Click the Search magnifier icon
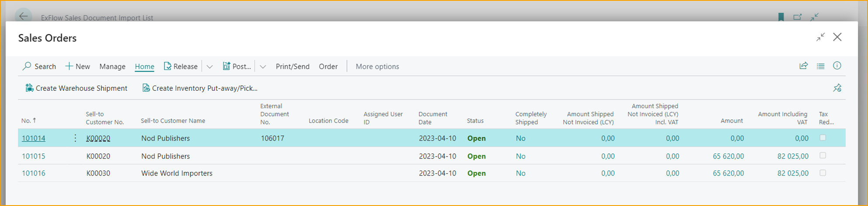This screenshot has width=868, height=206. click(x=27, y=66)
